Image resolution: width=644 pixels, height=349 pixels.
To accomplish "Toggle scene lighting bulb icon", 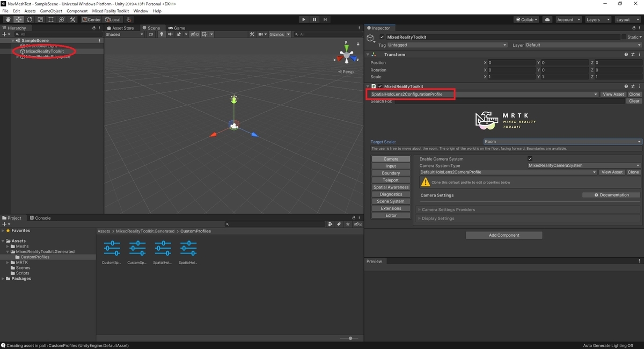I will (x=162, y=34).
